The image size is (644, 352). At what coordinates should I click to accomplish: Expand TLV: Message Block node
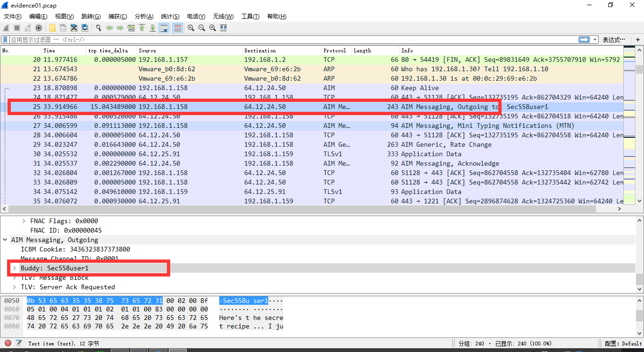15,277
